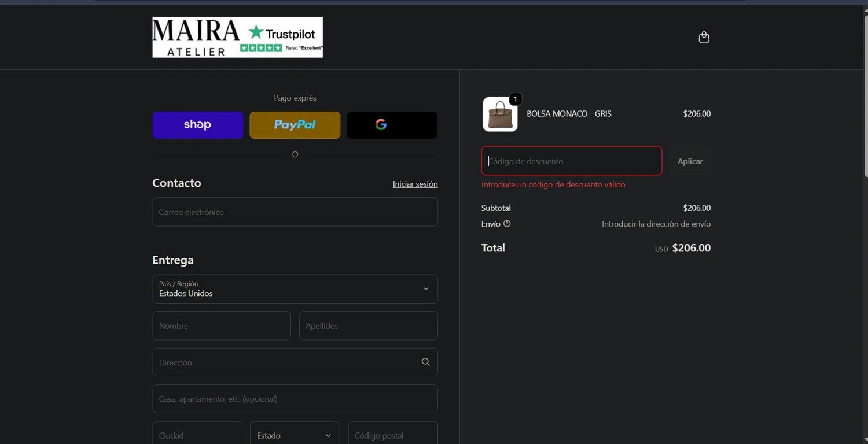Open the shopping bag cart icon
Image resolution: width=868 pixels, height=444 pixels.
click(x=704, y=37)
